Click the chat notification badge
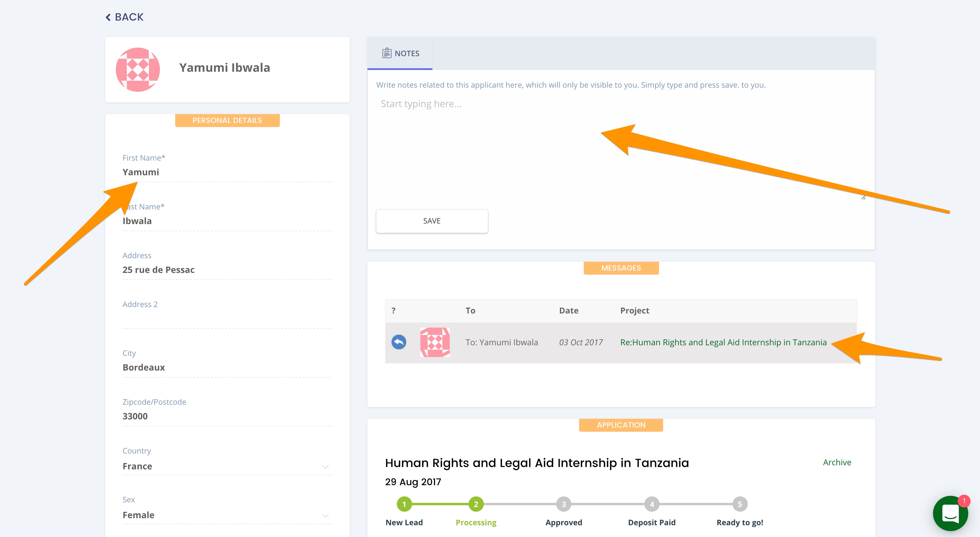980x537 pixels. (x=964, y=501)
